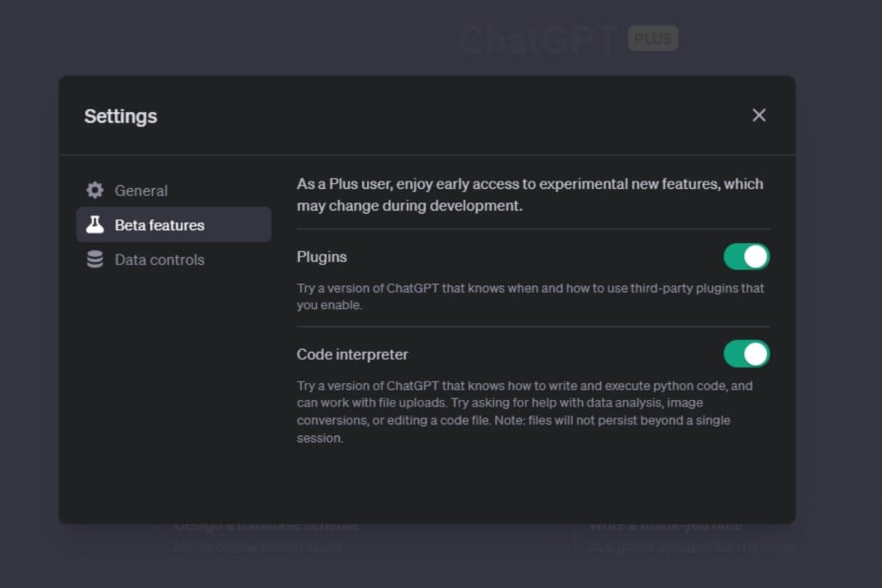Click the Code interpreter feature label
Image resolution: width=882 pixels, height=588 pixels.
[352, 354]
